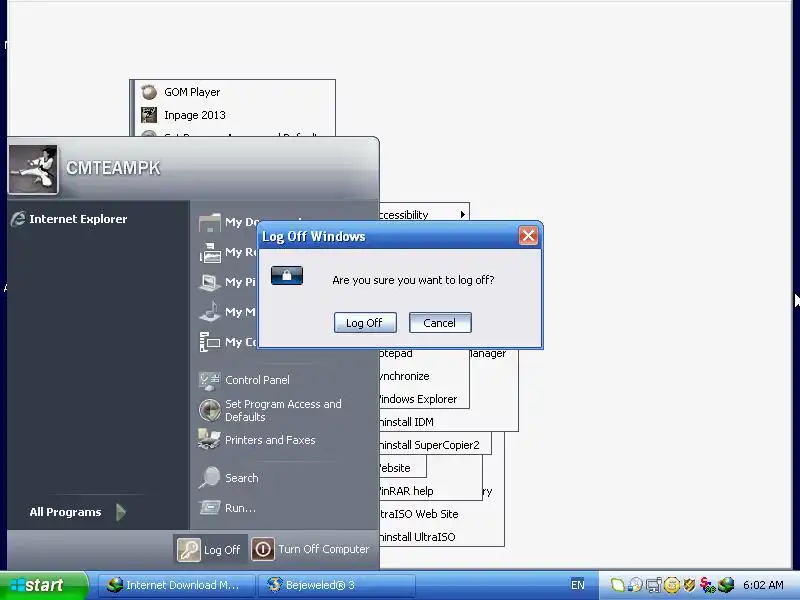This screenshot has height=600, width=800.
Task: Select the Uninstall SuperCopier2 entry
Action: pos(430,445)
